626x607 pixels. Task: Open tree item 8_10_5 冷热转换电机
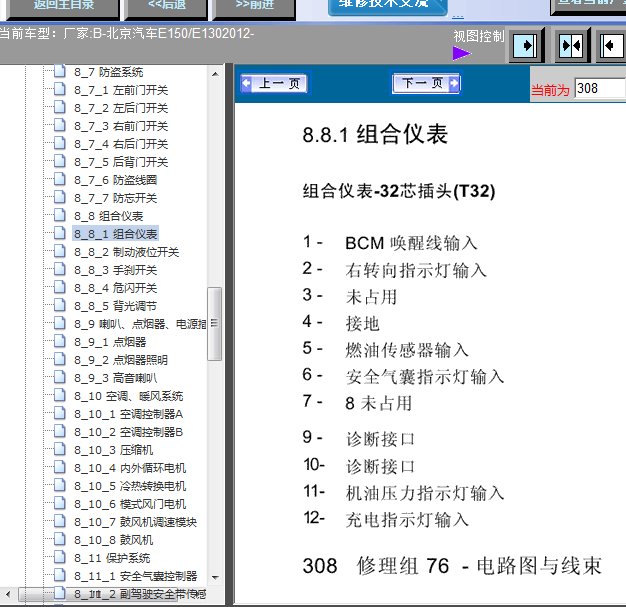pyautogui.click(x=130, y=486)
